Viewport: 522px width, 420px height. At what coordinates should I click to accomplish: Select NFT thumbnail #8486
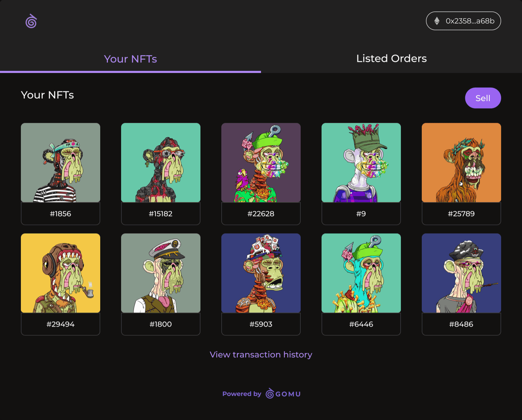tap(461, 273)
